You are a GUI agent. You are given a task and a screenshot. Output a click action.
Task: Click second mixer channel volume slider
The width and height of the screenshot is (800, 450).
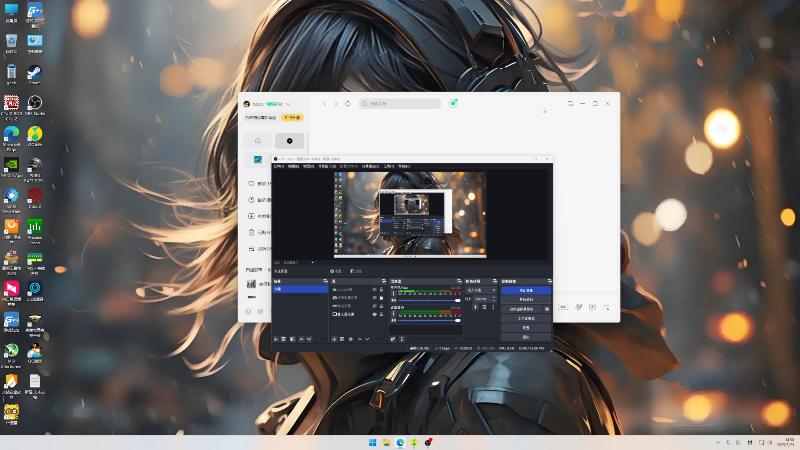[x=429, y=320]
